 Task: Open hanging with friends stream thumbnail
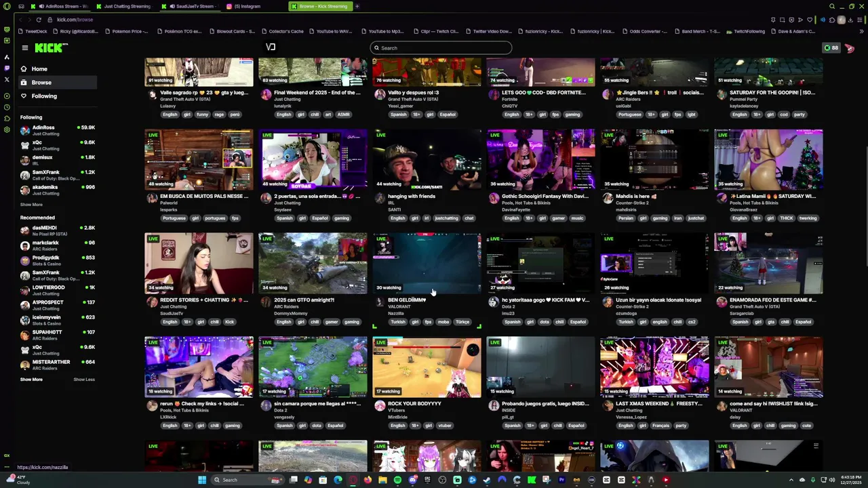click(427, 159)
